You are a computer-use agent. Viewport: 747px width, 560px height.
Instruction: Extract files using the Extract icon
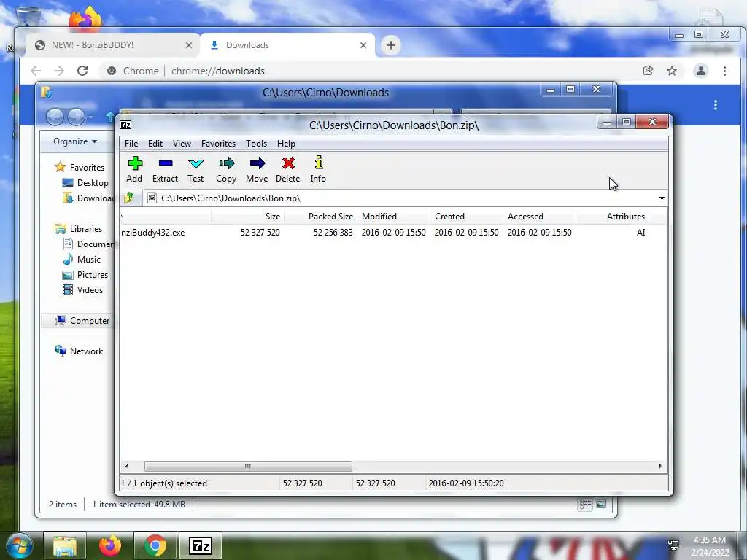coord(166,169)
